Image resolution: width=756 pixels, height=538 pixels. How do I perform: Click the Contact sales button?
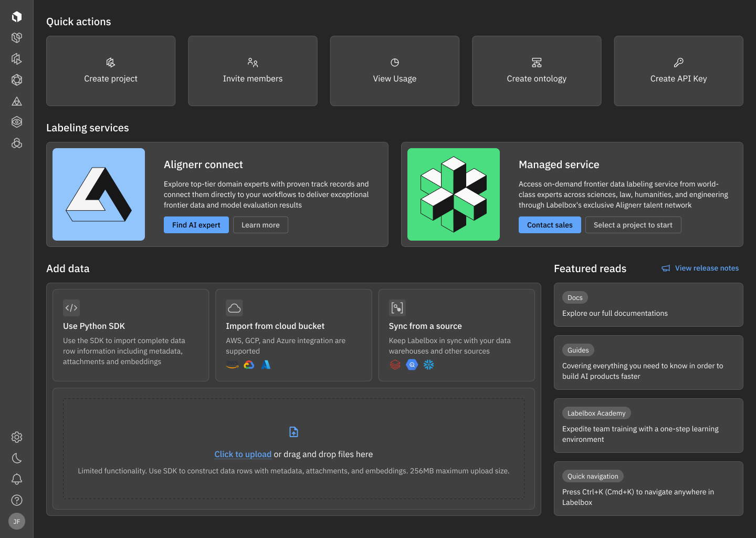[550, 225]
